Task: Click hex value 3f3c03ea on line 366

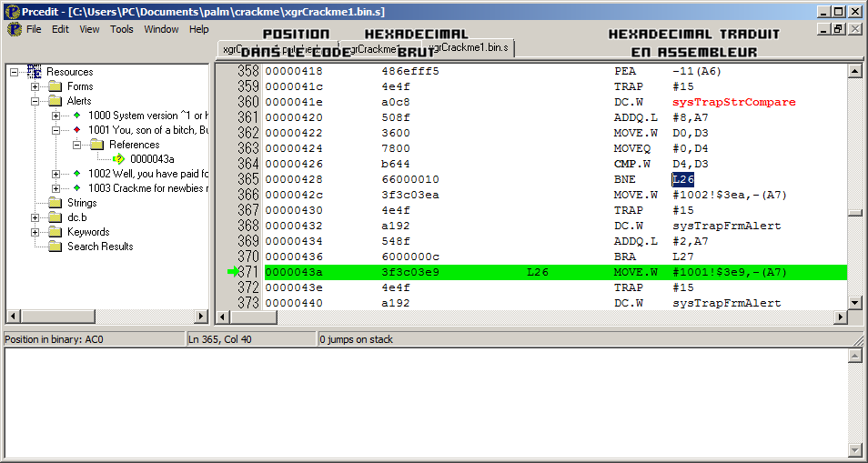Action: 410,195
